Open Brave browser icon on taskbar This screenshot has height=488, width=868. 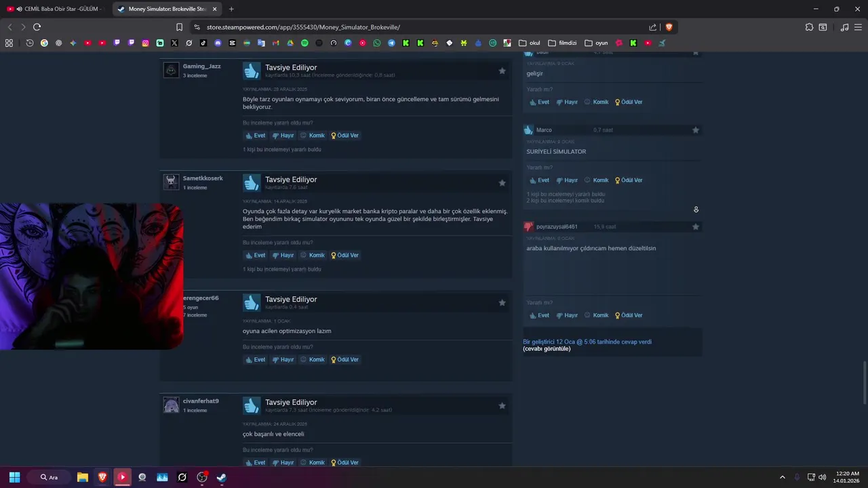pos(102,477)
